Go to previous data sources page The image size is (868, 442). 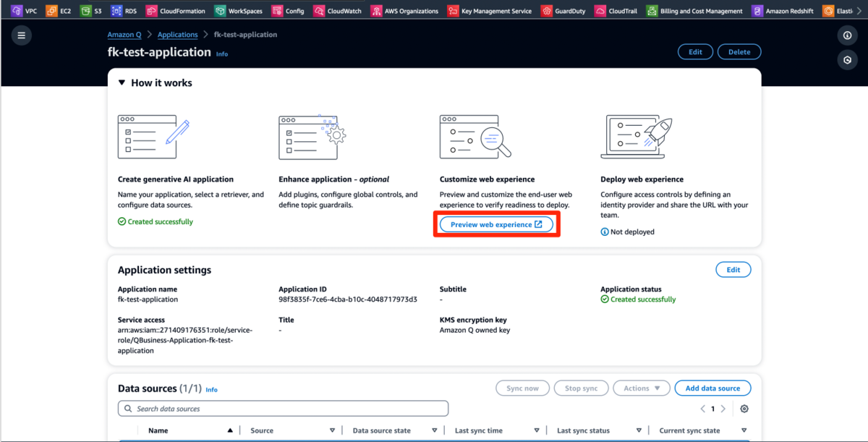[x=702, y=409]
